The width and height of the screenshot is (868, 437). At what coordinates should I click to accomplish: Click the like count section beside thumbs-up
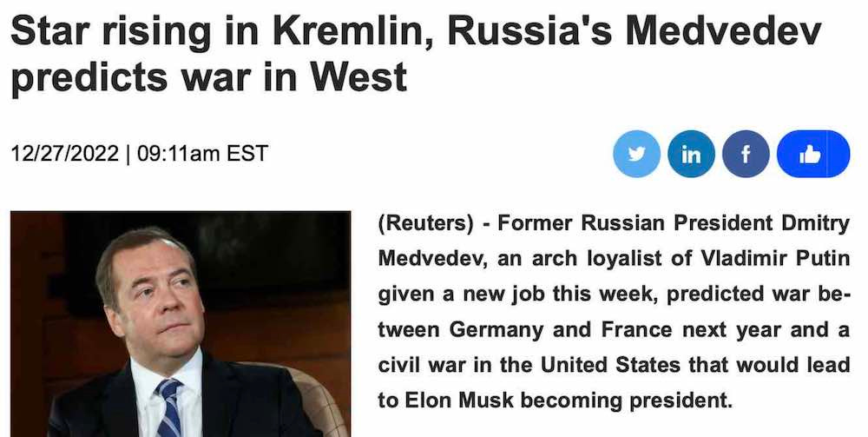pyautogui.click(x=838, y=154)
